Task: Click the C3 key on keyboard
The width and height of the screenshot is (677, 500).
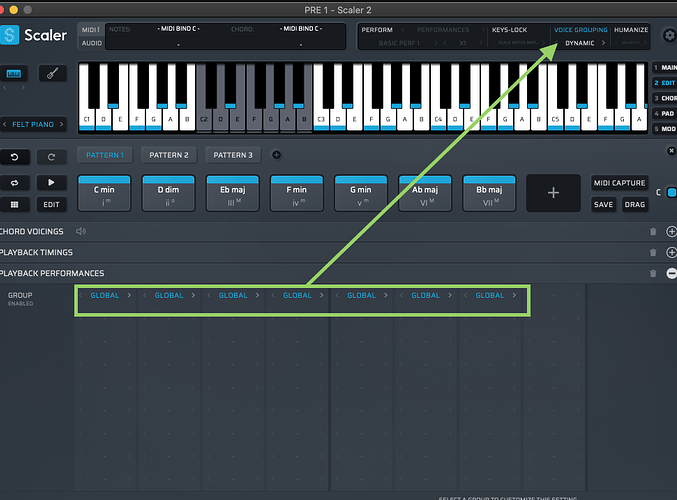Action: pyautogui.click(x=321, y=119)
